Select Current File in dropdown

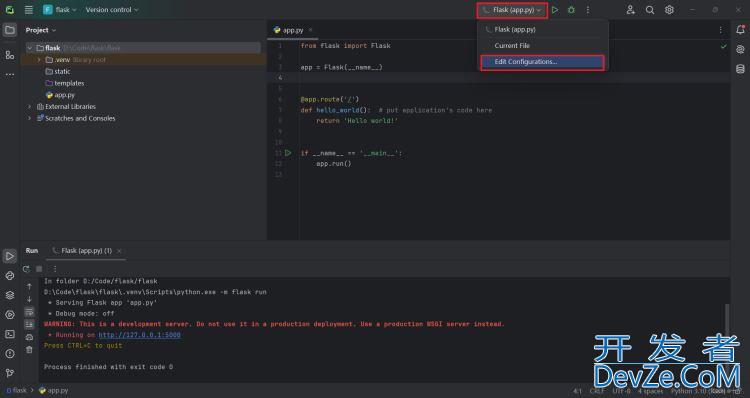pos(543,45)
